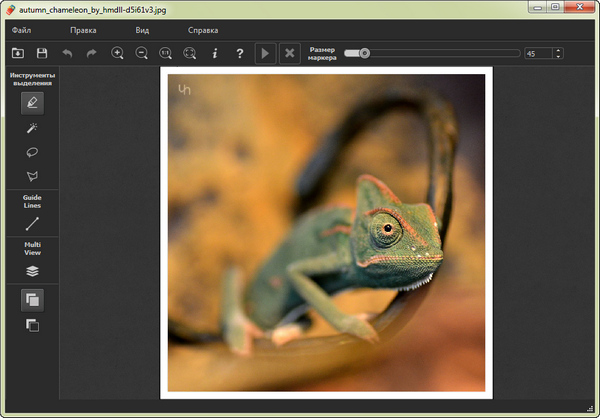Select the magic wand tool
This screenshot has width=600, height=418.
tap(32, 128)
